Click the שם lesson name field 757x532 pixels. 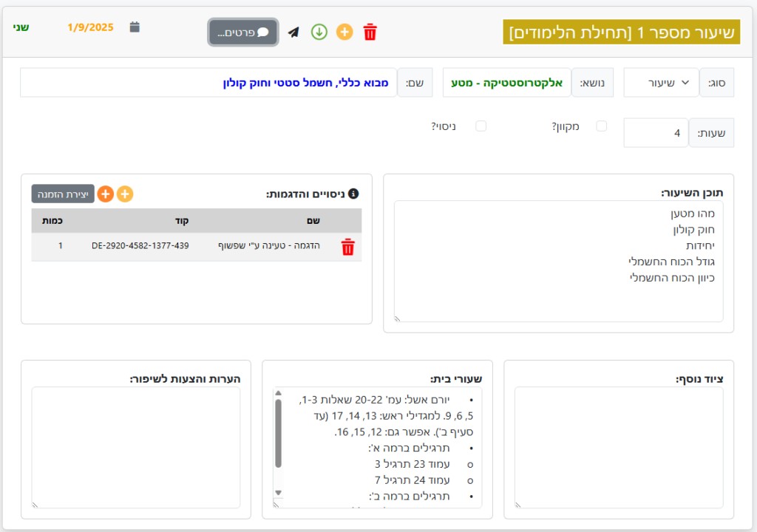(x=208, y=83)
